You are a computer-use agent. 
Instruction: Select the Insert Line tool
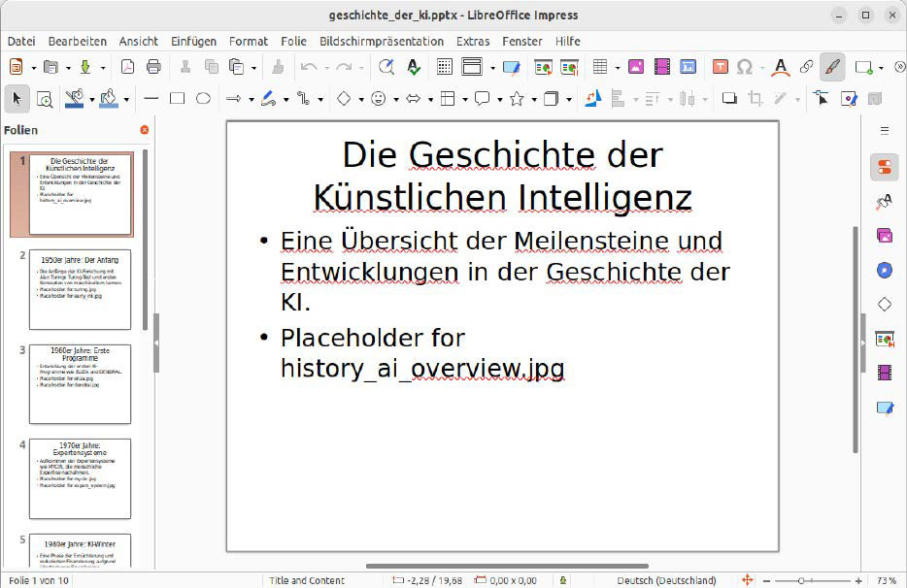pos(151,99)
